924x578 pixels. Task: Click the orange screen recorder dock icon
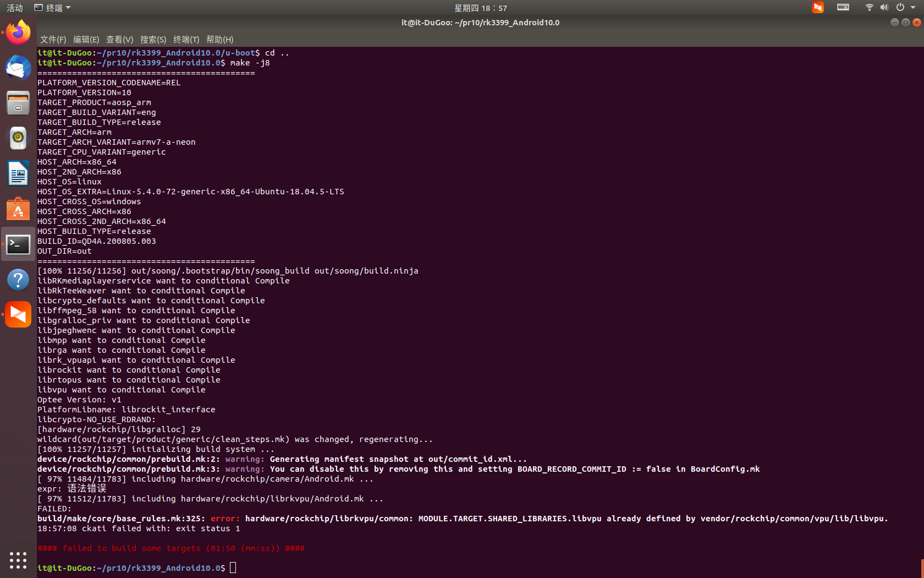[18, 314]
